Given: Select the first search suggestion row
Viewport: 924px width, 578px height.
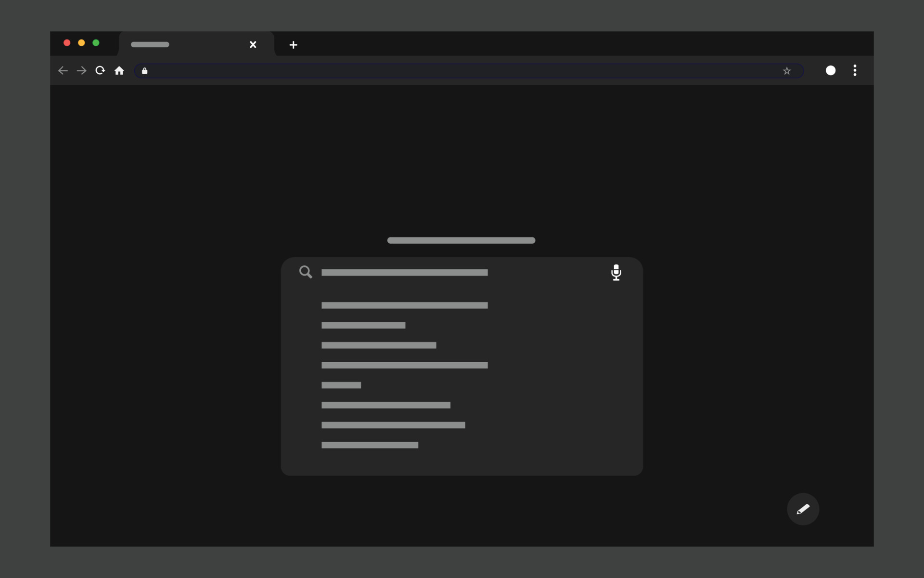Looking at the screenshot, I should coord(404,305).
